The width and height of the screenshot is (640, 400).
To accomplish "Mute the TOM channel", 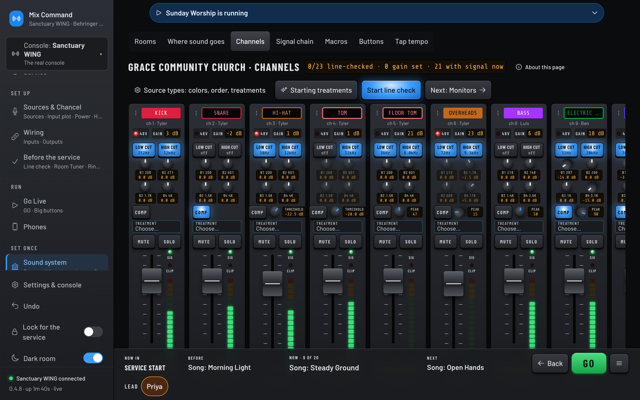I will (324, 242).
